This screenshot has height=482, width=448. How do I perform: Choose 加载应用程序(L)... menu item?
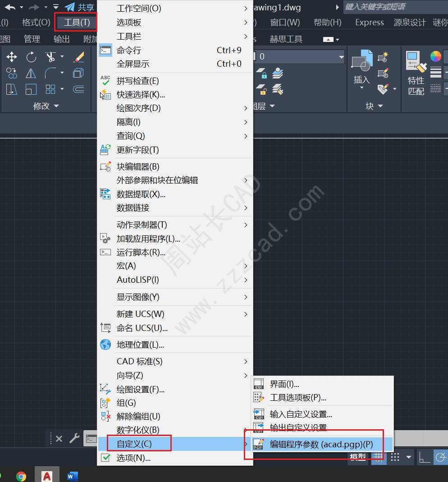point(175,239)
